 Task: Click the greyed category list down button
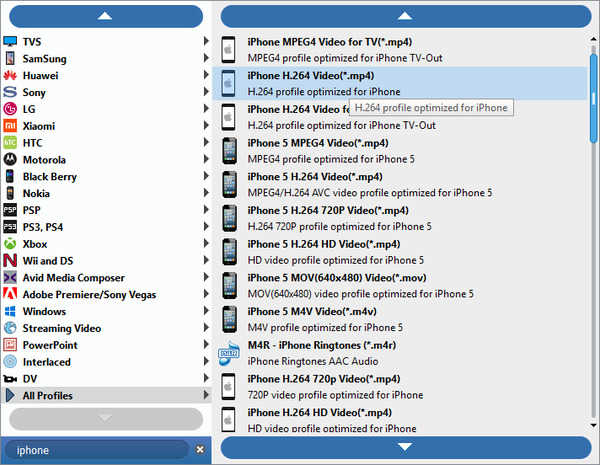(106, 419)
